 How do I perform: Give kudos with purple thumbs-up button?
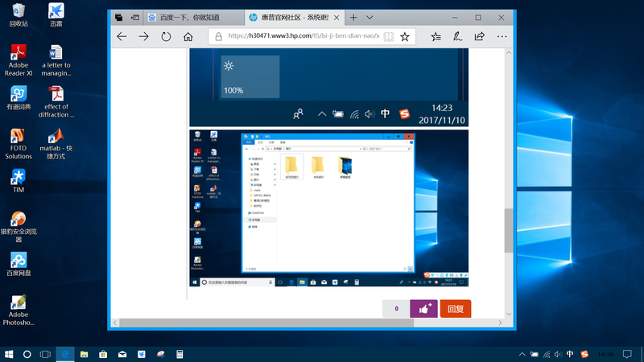423,308
